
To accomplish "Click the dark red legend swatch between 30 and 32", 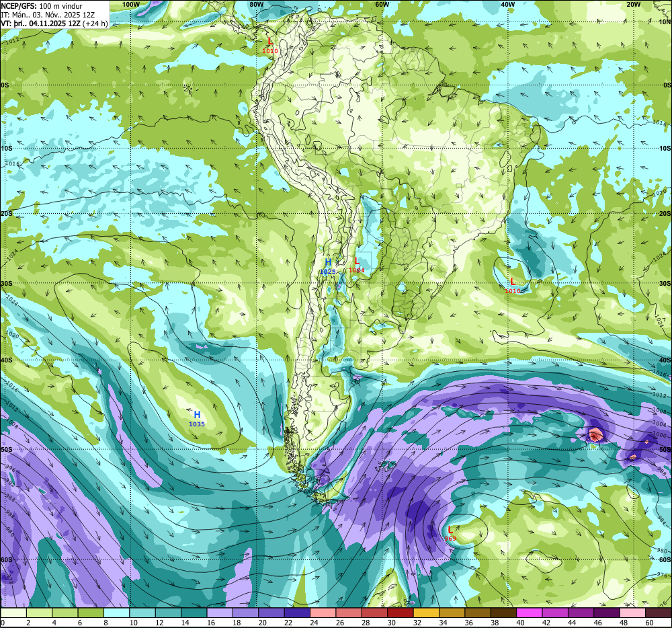I will (401, 613).
